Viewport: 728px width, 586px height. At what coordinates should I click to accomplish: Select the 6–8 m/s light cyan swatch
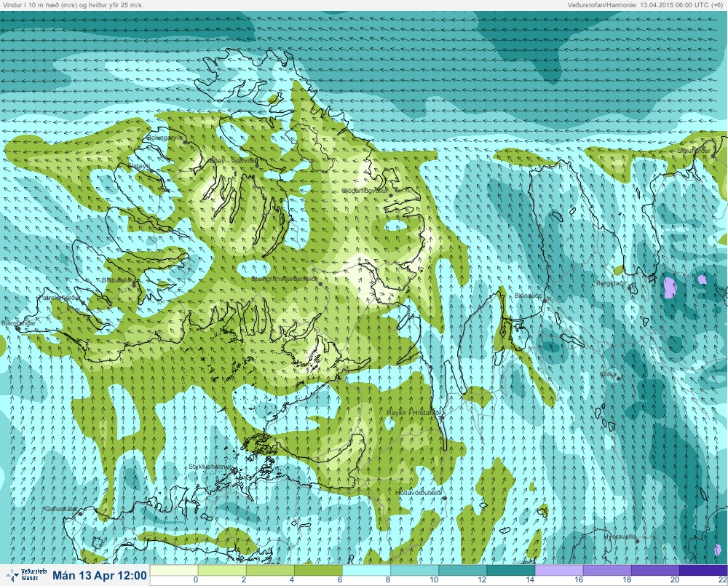click(x=366, y=570)
